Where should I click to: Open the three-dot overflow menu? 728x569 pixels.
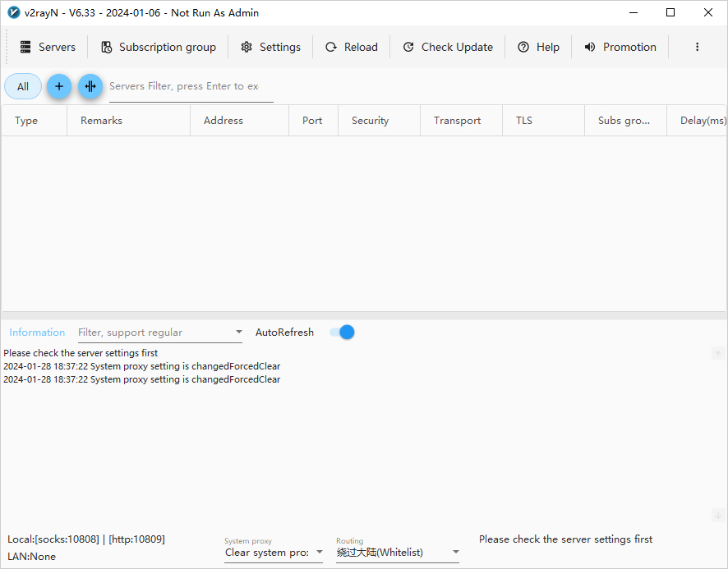pyautogui.click(x=697, y=47)
